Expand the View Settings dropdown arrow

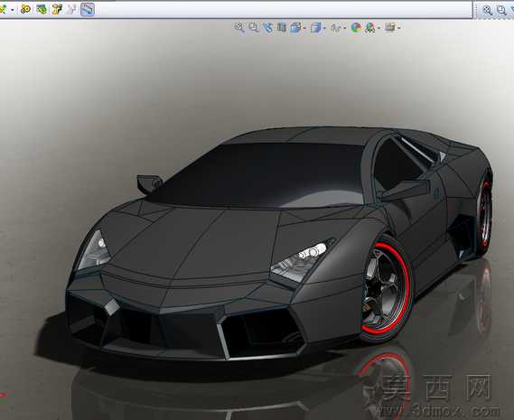coord(399,28)
